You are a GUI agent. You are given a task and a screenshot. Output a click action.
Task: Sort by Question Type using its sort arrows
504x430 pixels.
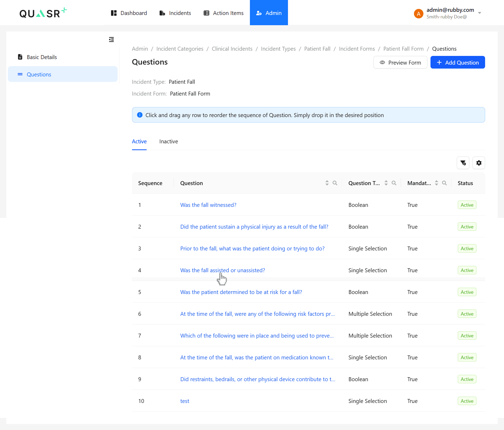coord(386,183)
